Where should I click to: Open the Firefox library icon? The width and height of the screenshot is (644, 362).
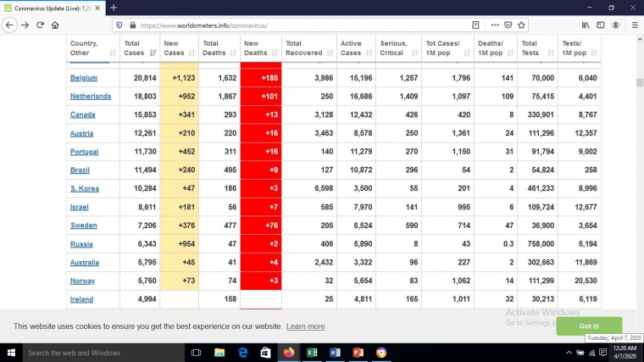click(586, 25)
